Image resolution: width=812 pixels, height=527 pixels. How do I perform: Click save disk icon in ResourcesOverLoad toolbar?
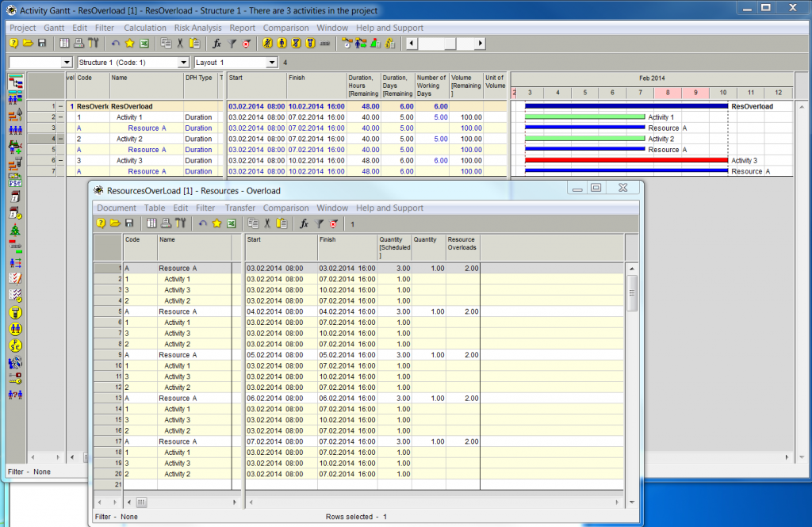(x=129, y=223)
